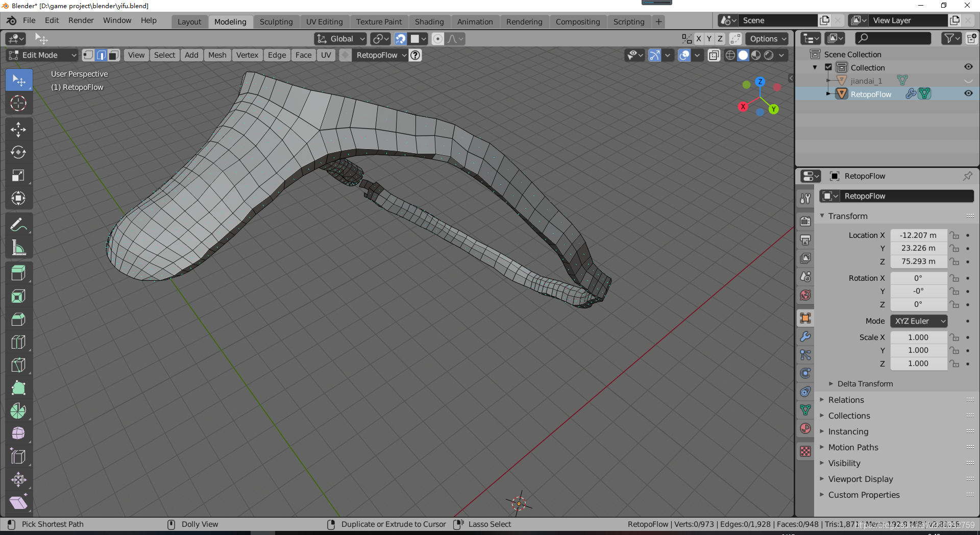This screenshot has width=980, height=535.
Task: Select the Loop Cut tool
Action: click(18, 343)
